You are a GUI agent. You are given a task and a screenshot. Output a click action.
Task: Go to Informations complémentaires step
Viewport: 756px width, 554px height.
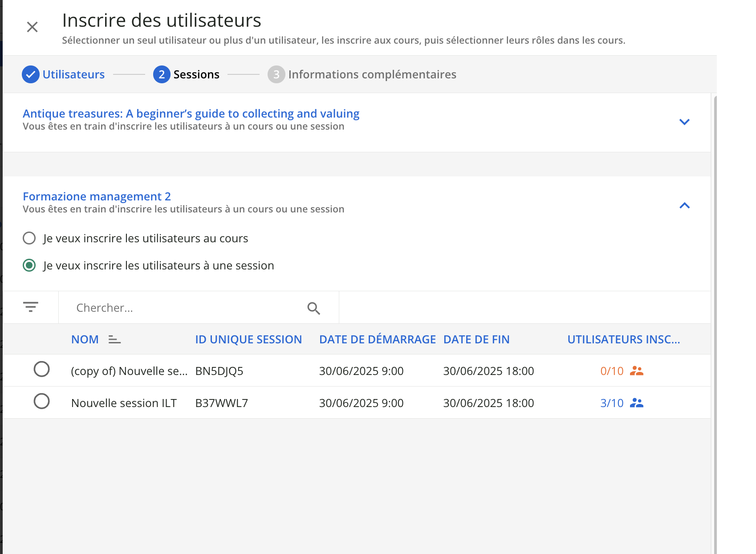(372, 74)
